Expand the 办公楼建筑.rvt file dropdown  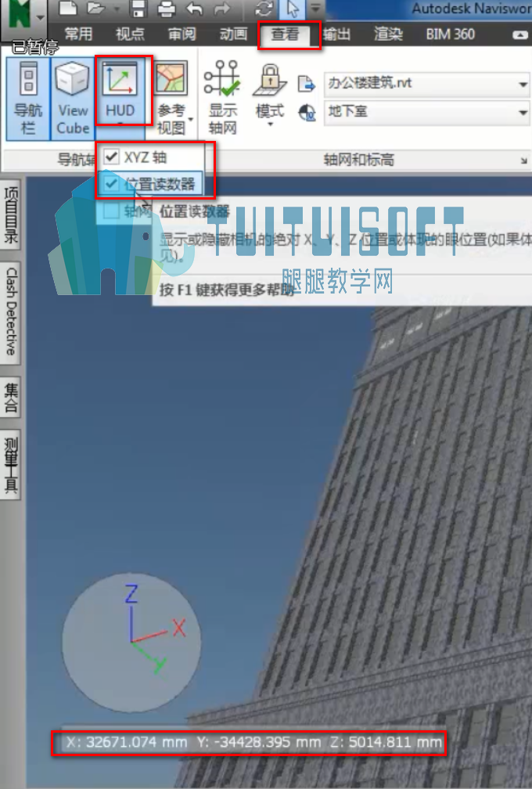[x=523, y=83]
